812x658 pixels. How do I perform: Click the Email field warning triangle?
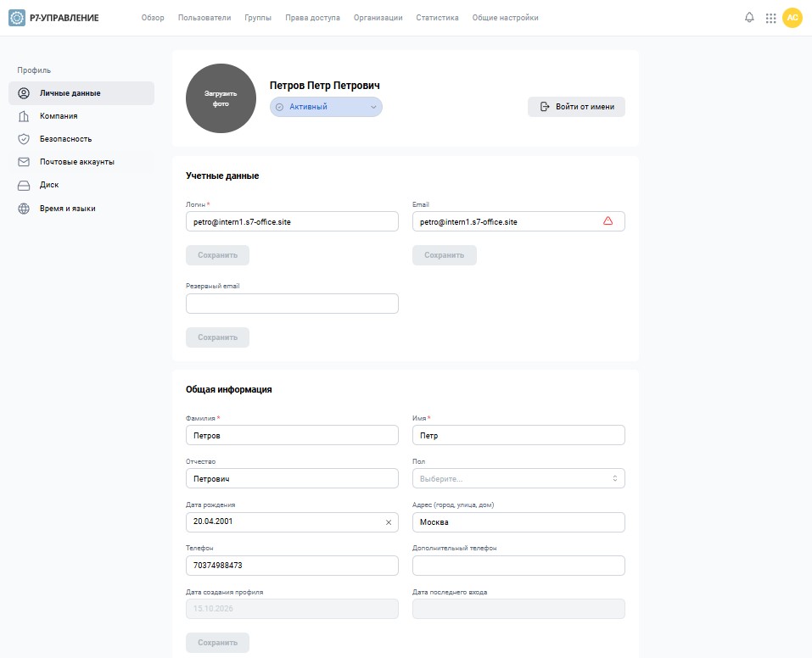608,221
